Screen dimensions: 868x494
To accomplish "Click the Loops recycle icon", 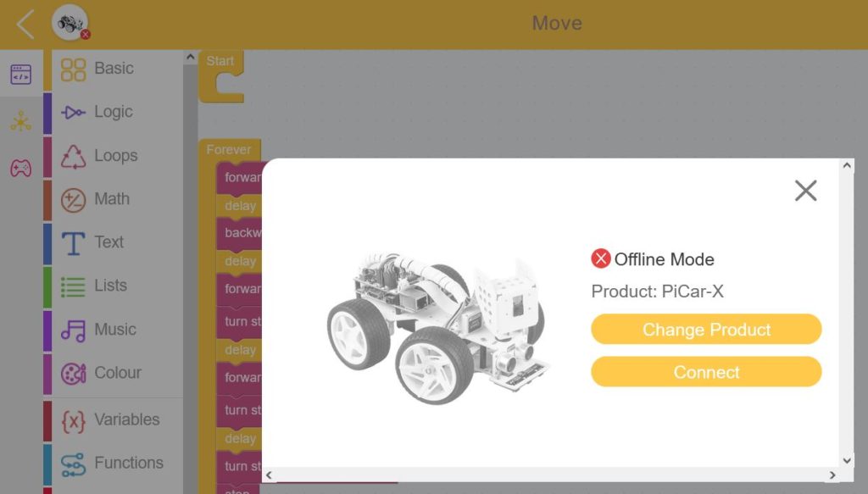I will coord(73,157).
